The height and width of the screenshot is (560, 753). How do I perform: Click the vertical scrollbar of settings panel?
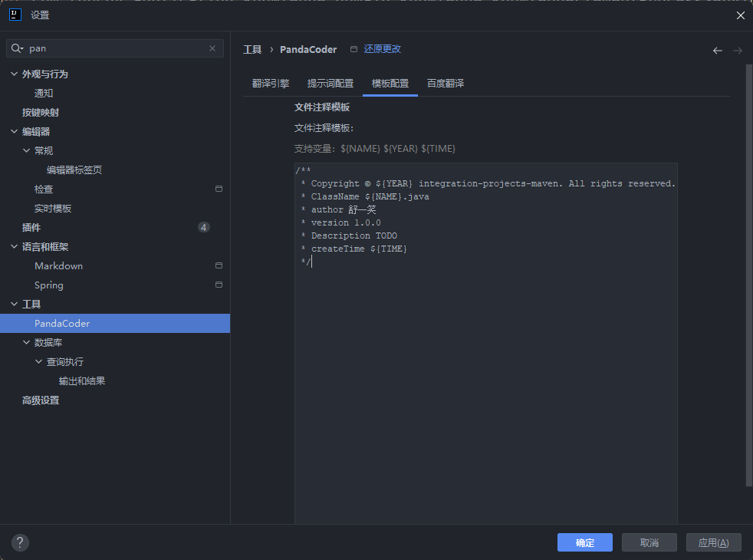click(748, 275)
